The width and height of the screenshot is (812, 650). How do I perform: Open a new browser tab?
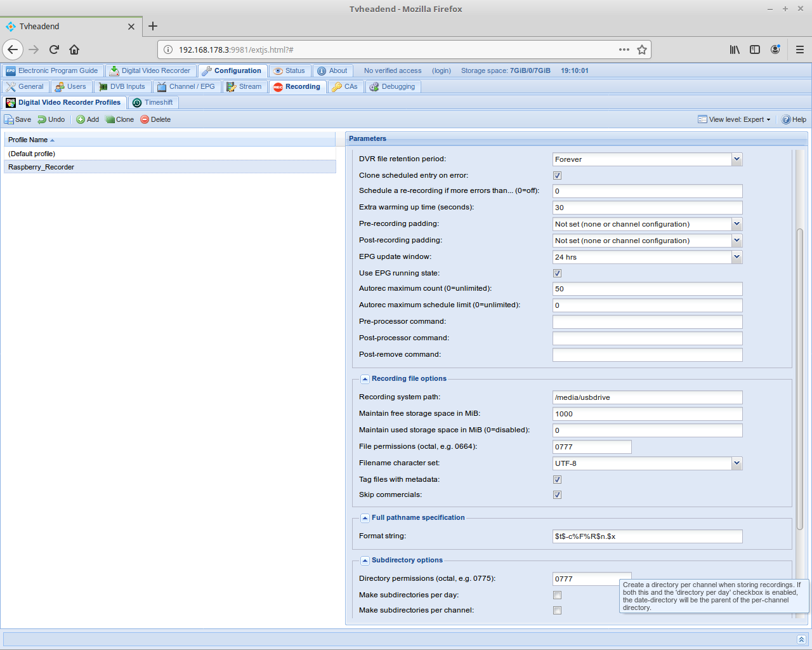tap(153, 26)
